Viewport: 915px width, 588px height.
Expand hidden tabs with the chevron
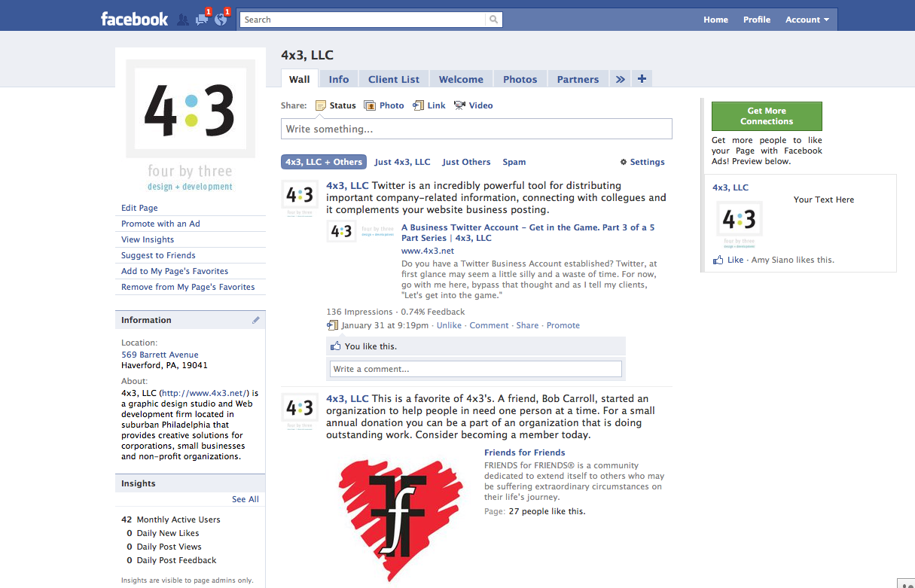[x=619, y=78]
